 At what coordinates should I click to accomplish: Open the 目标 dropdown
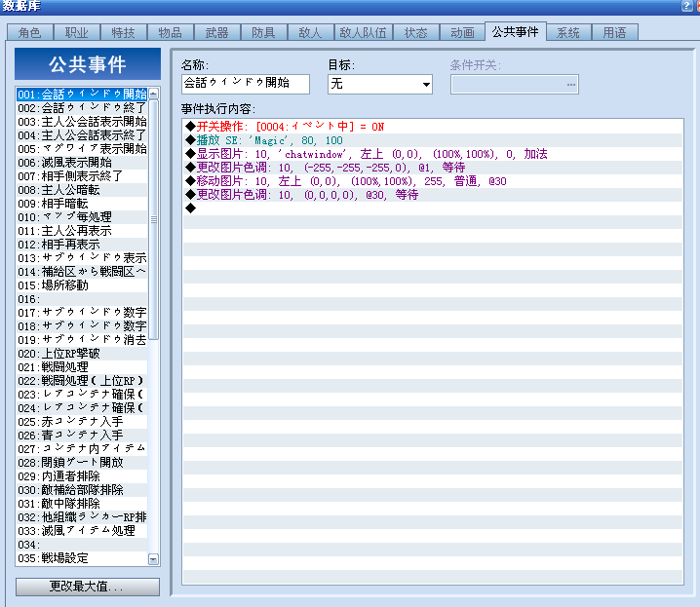tap(380, 84)
